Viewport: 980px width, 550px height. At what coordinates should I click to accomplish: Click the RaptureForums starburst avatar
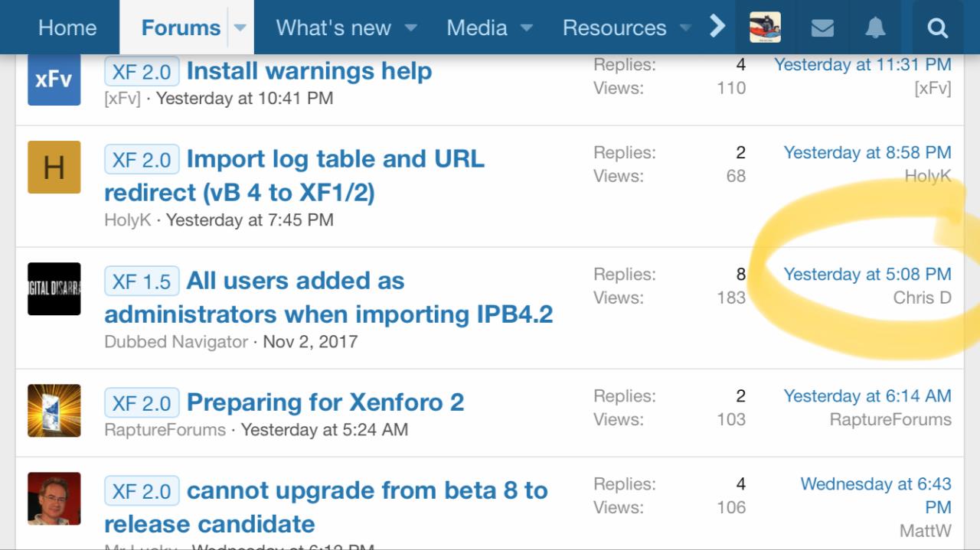pos(54,410)
